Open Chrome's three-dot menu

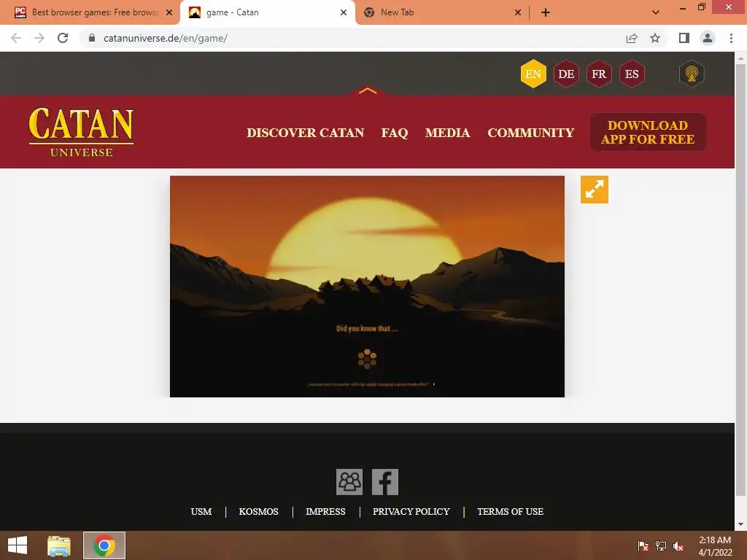point(731,38)
